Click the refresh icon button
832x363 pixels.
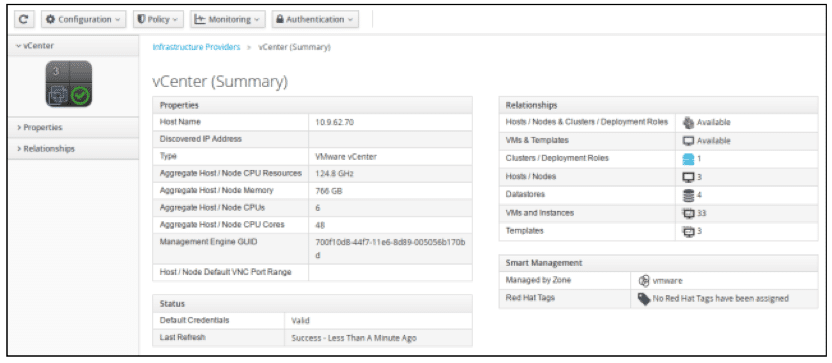click(x=23, y=19)
